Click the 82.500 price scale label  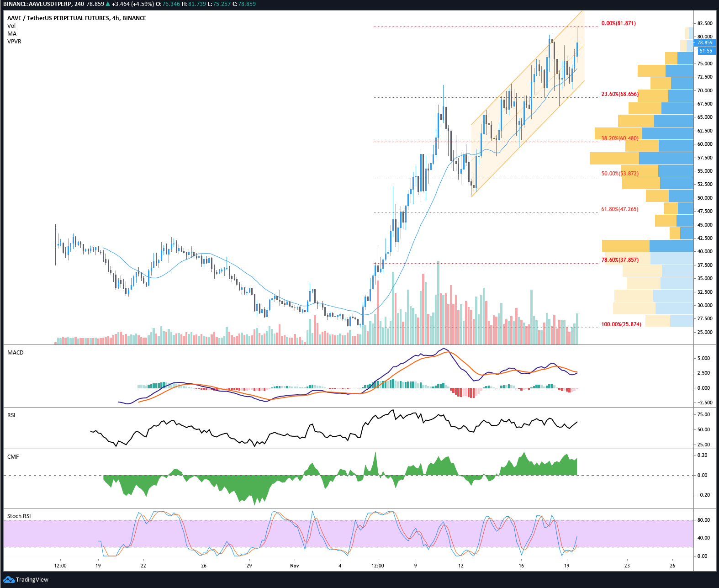(x=705, y=23)
